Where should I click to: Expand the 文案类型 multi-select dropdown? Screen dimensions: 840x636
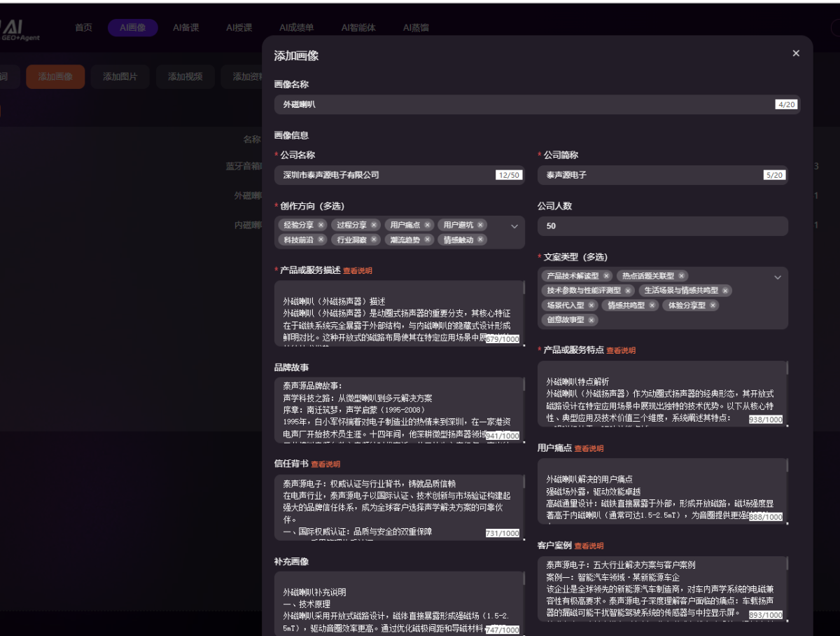[777, 277]
